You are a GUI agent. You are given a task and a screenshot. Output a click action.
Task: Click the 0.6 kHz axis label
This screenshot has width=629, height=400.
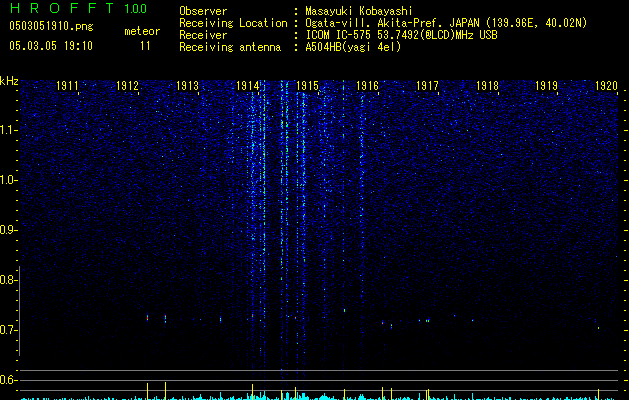click(7, 380)
